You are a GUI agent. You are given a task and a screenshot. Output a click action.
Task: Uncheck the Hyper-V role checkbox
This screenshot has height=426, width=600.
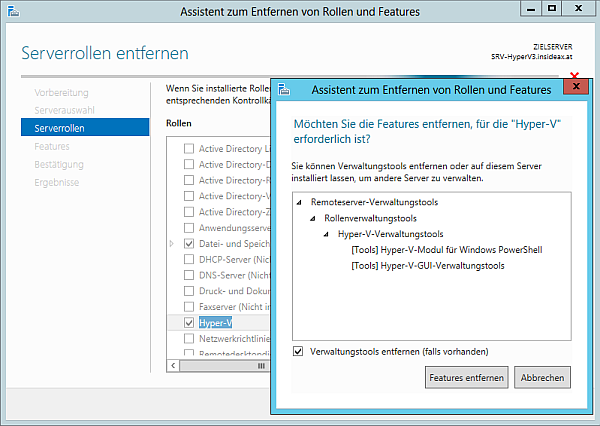188,323
